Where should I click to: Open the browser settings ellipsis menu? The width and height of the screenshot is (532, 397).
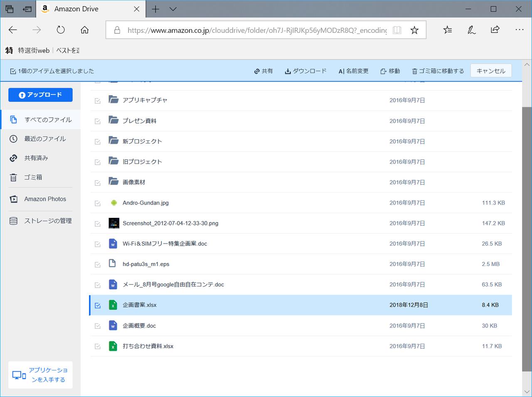point(519,30)
